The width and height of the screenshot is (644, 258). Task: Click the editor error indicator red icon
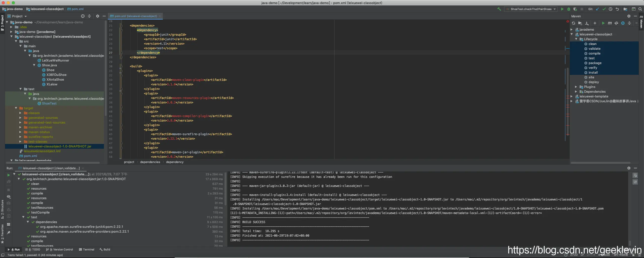[x=567, y=21]
